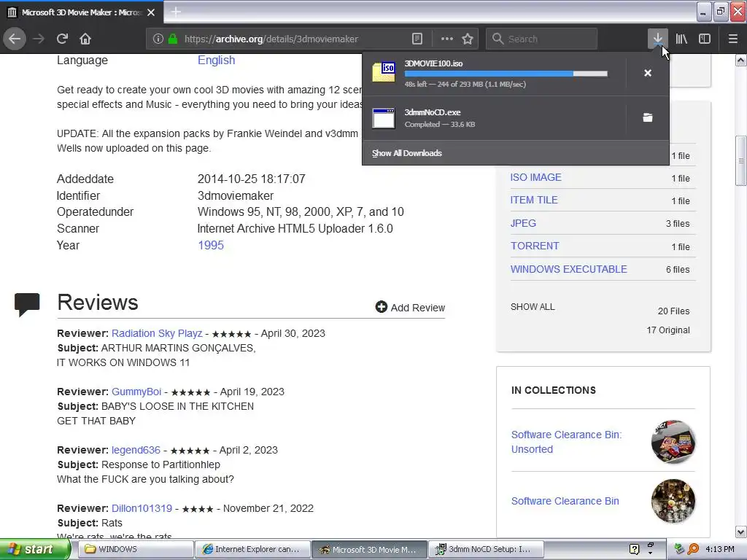Screen dimensions: 747x560
Task: Switch to Internet Explorer taskbar item
Action: click(x=252, y=549)
